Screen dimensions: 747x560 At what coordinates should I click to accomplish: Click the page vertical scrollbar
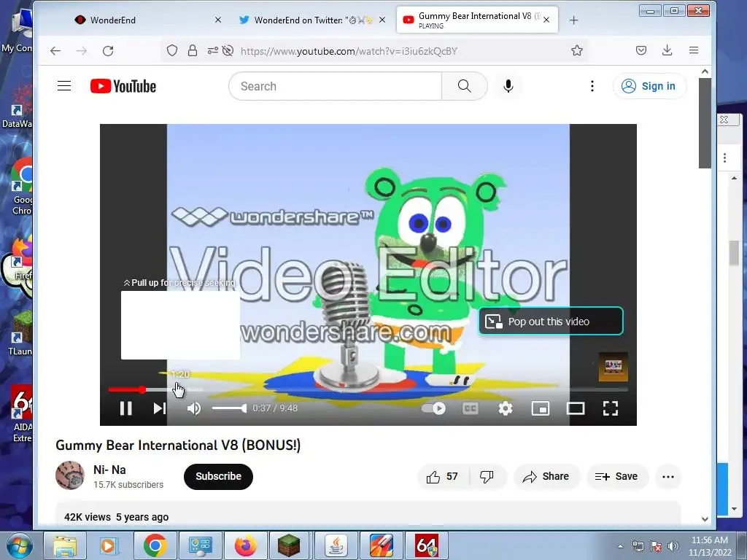[x=705, y=122]
